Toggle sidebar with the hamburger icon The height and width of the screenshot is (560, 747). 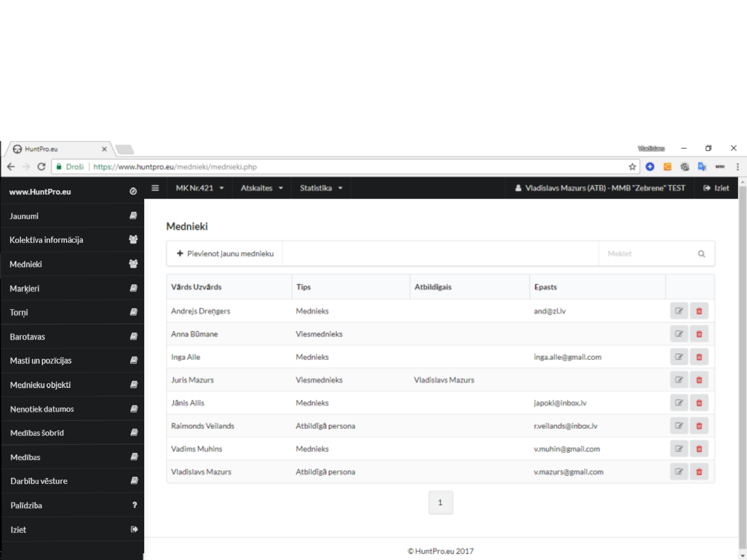(155, 188)
